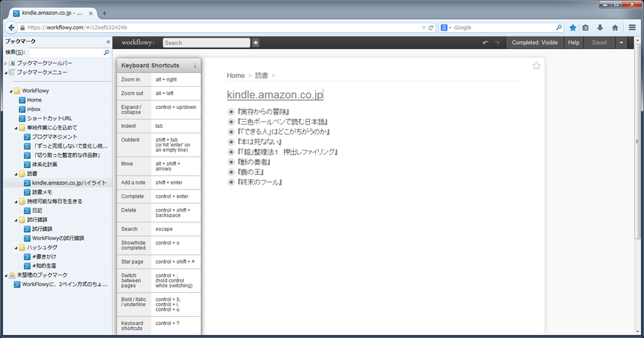Click bullet of 『本は死なない』

(231, 142)
